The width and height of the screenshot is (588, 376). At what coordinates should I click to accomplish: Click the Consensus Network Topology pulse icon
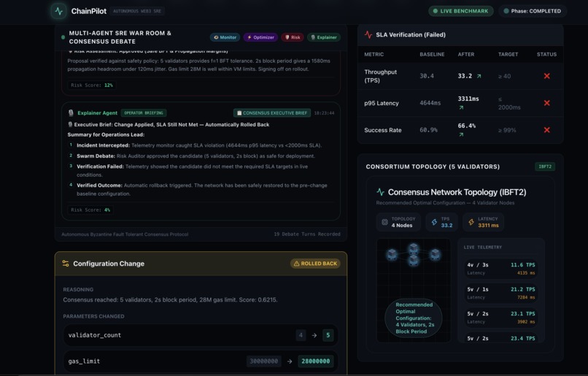(380, 192)
